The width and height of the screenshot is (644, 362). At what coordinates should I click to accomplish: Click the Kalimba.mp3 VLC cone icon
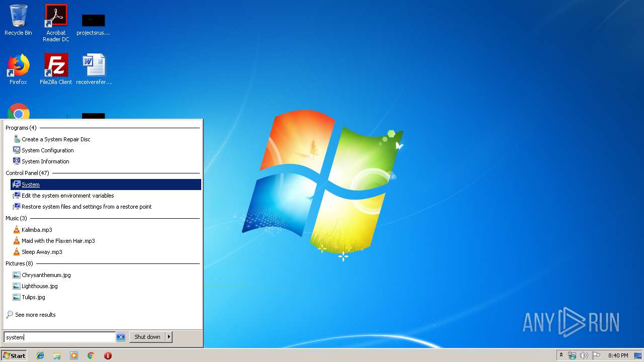click(x=17, y=230)
